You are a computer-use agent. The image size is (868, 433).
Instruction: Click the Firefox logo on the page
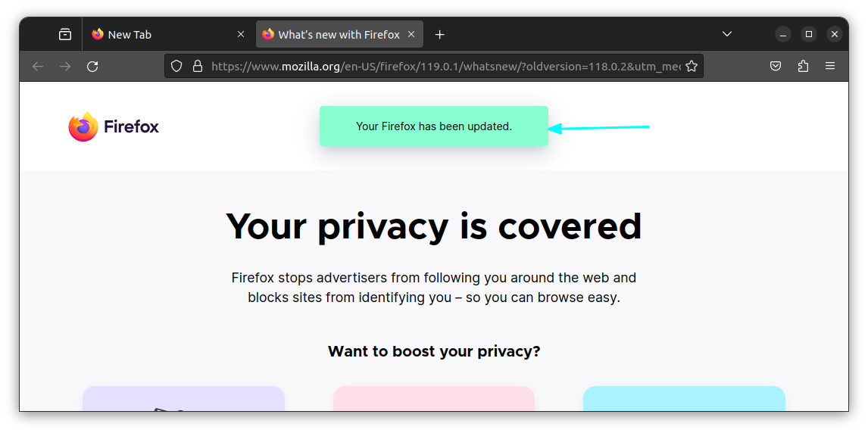pyautogui.click(x=114, y=126)
